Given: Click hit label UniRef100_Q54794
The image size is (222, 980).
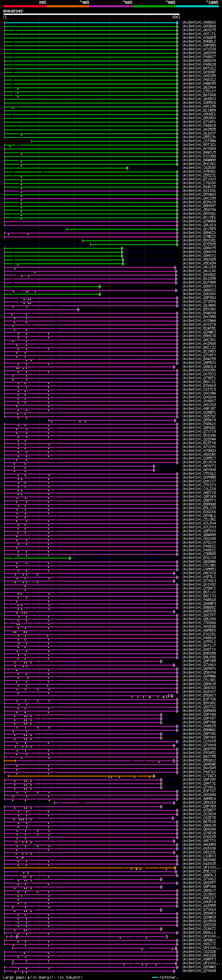Looking at the screenshot, I should click(199, 210).
